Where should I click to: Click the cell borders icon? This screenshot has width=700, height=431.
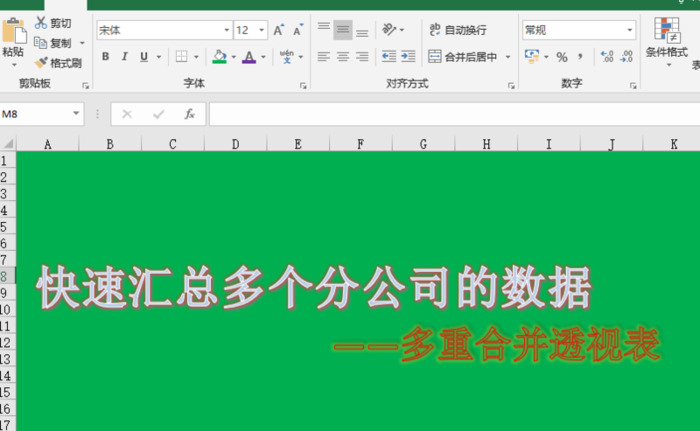pos(181,57)
